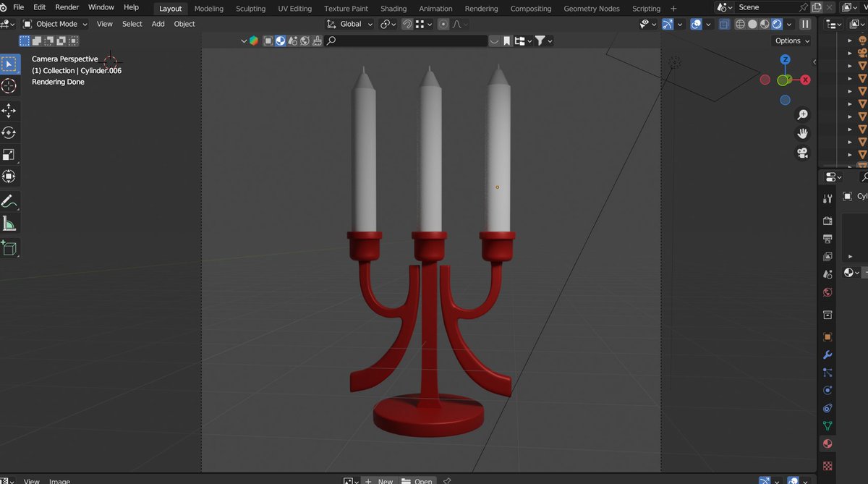Open the Particles properties tab
This screenshot has height=484, width=868.
click(827, 373)
